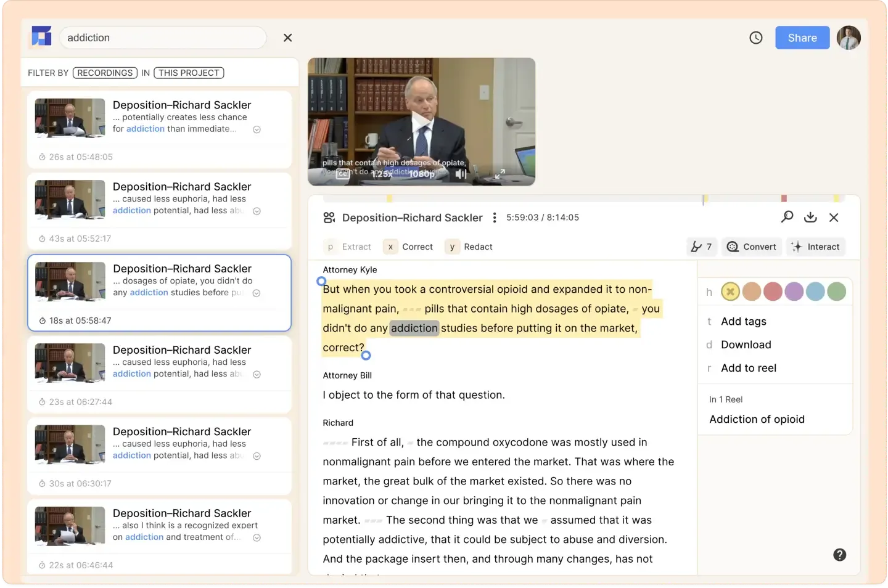The height and width of the screenshot is (588, 888).
Task: Click the start handle of the highlighted selection
Action: [321, 282]
